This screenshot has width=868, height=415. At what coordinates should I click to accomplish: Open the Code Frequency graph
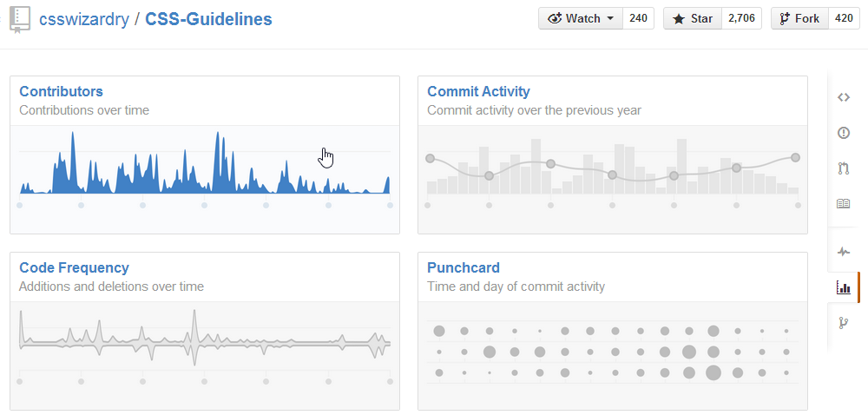tap(74, 267)
